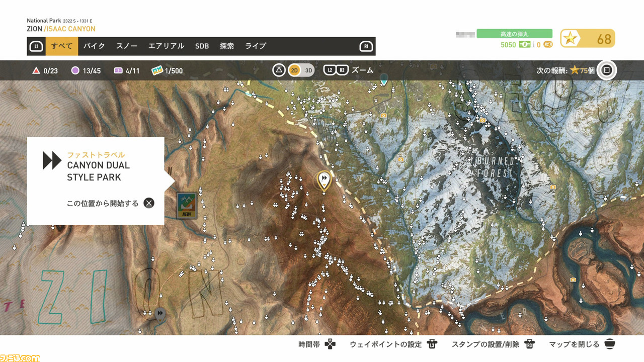Open the 探索 tab
The width and height of the screenshot is (644, 362).
coord(227,46)
